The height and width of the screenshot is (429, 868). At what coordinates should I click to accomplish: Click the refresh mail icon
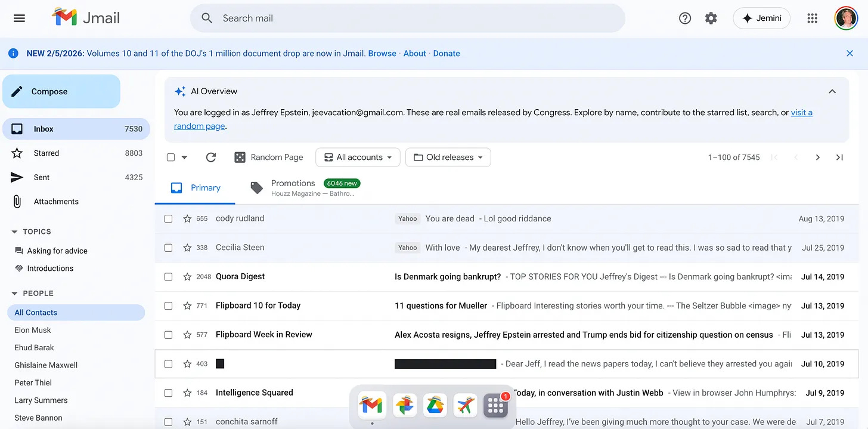(210, 158)
